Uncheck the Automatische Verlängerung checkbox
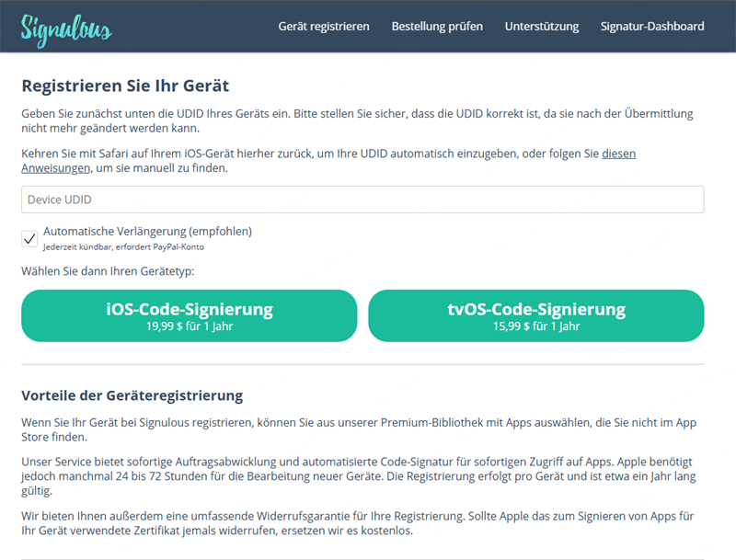The image size is (736, 560). (29, 239)
